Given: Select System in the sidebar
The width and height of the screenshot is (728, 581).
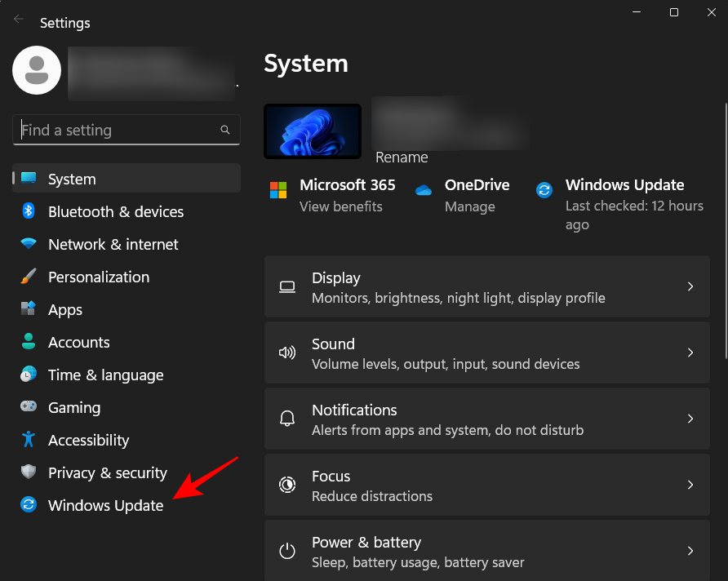Looking at the screenshot, I should click(x=127, y=178).
